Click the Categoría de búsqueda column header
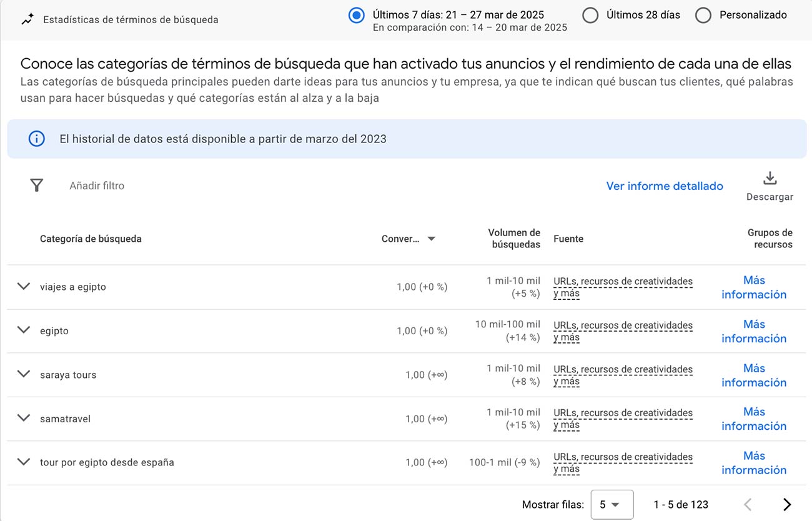The height and width of the screenshot is (521, 812). click(91, 239)
